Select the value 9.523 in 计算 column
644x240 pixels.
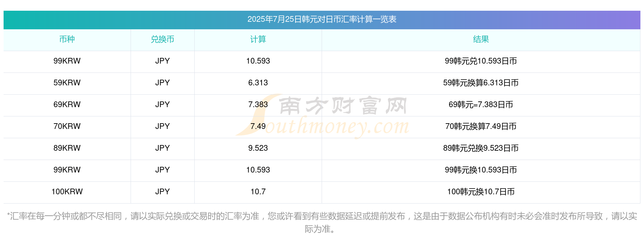(258, 148)
